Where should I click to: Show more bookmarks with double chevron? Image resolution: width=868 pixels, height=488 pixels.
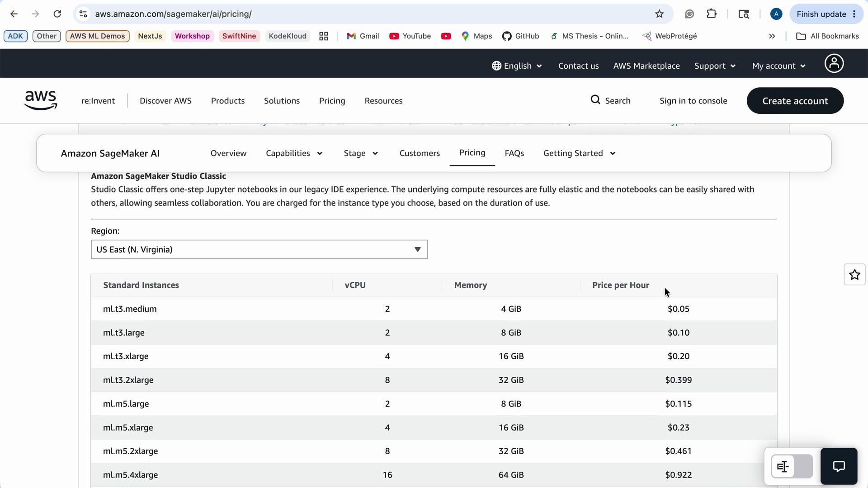click(772, 36)
